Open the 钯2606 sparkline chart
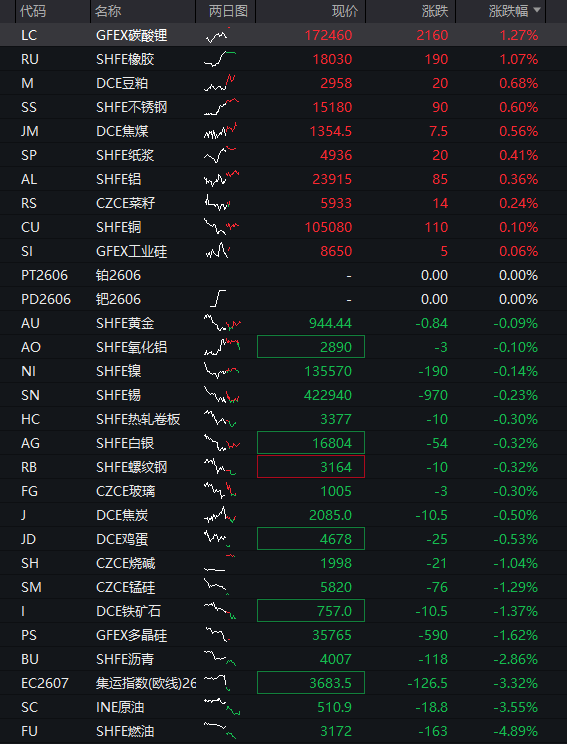Image resolution: width=567 pixels, height=744 pixels. 218,299
